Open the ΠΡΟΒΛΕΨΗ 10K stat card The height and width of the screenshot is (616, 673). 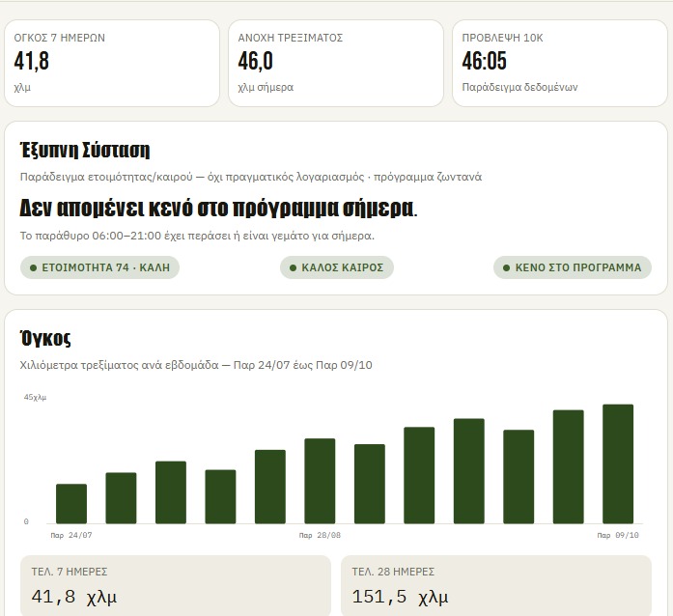pos(560,63)
